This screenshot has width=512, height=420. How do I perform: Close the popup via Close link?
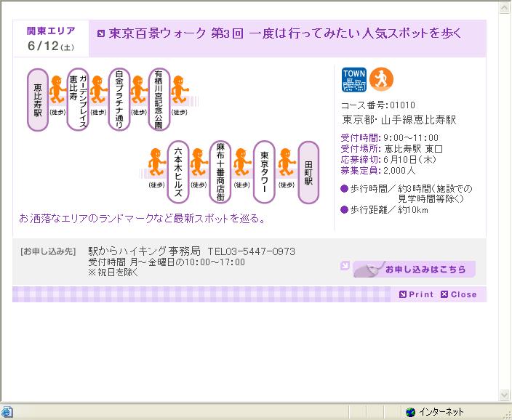coord(463,294)
